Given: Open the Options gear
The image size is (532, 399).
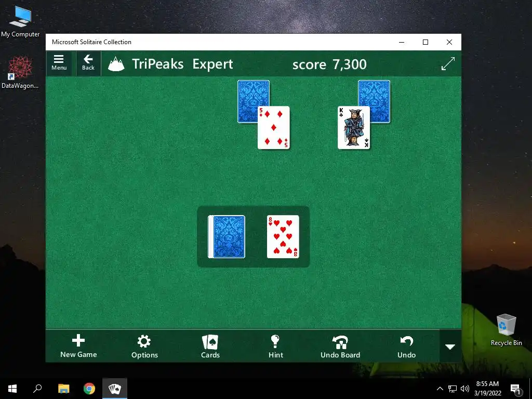Looking at the screenshot, I should click(144, 346).
